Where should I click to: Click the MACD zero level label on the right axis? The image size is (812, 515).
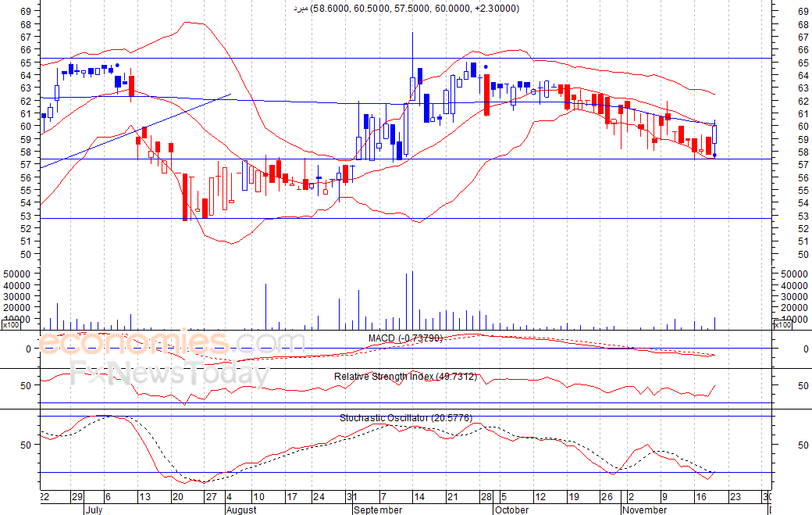(x=806, y=349)
